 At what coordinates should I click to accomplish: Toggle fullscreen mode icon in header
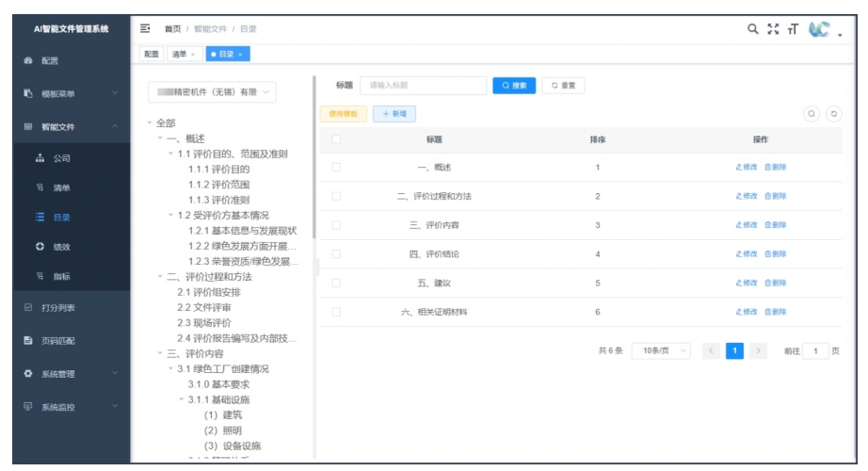pos(774,28)
